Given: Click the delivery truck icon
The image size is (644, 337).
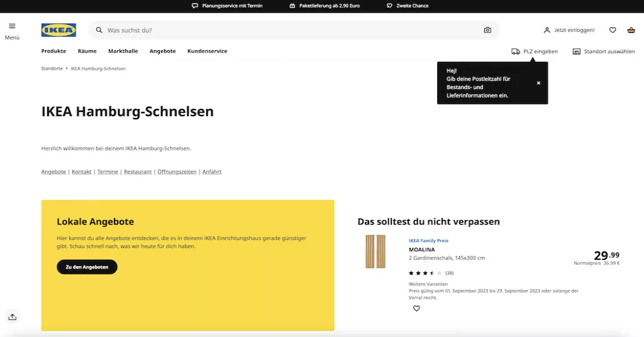Looking at the screenshot, I should pos(515,51).
